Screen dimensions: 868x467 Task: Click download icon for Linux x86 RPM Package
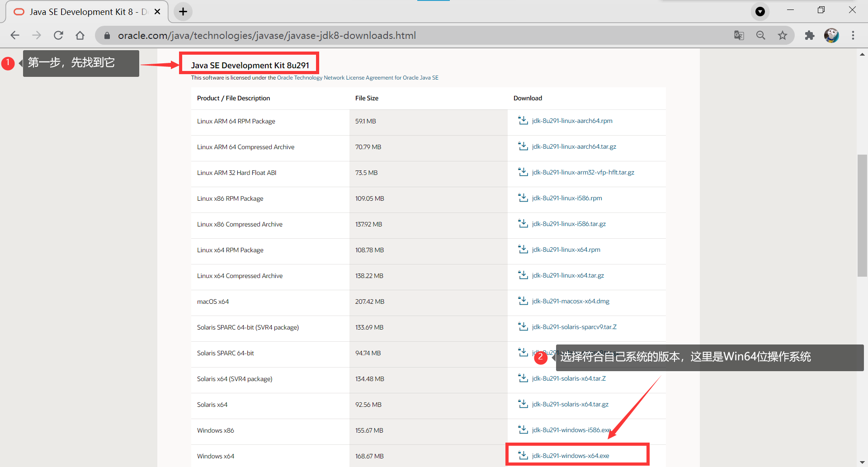[523, 198]
